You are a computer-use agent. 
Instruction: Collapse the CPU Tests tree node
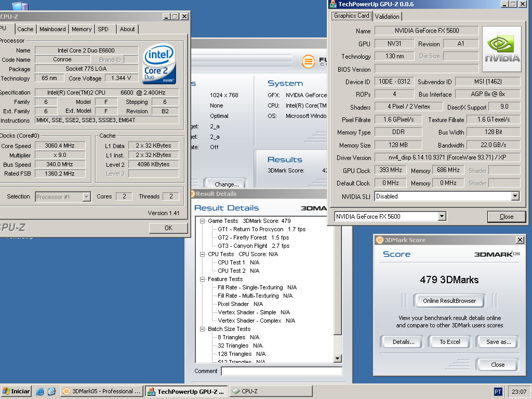pyautogui.click(x=203, y=254)
